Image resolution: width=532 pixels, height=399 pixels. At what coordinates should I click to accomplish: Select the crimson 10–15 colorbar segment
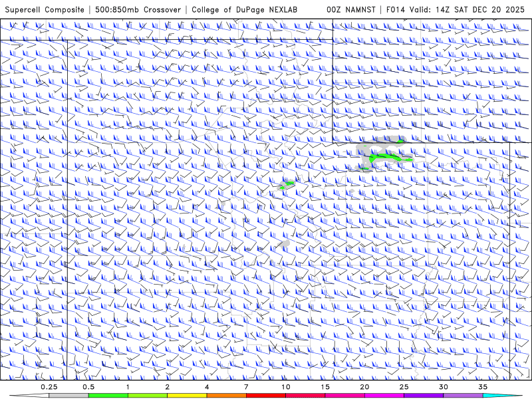pos(305,396)
